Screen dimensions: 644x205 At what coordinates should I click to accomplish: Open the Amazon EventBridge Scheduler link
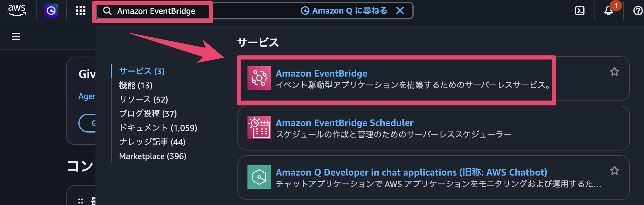[x=344, y=123]
